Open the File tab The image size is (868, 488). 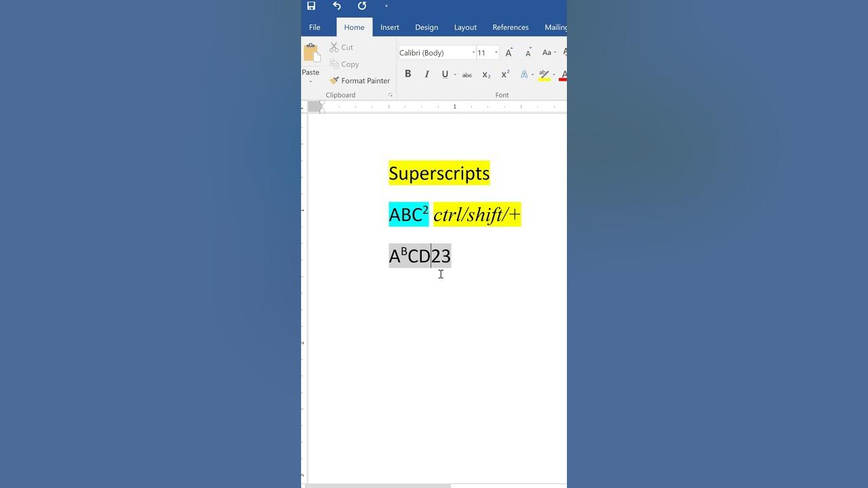point(315,27)
